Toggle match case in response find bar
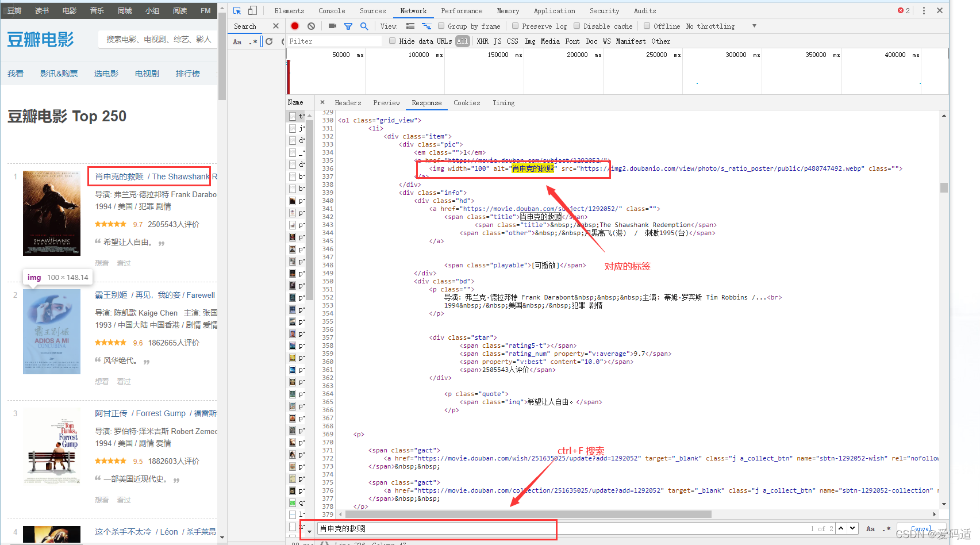Screen dimensions: 980x545 [870, 528]
